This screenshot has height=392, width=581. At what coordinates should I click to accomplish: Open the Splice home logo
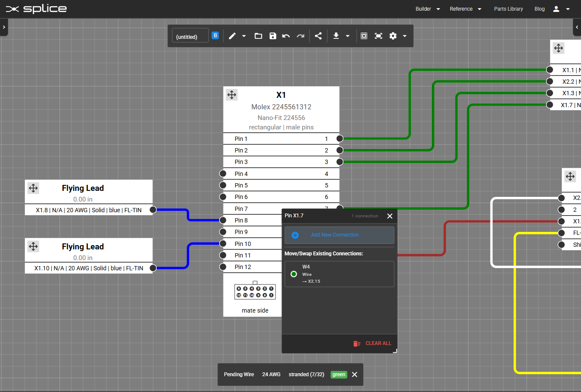36,9
